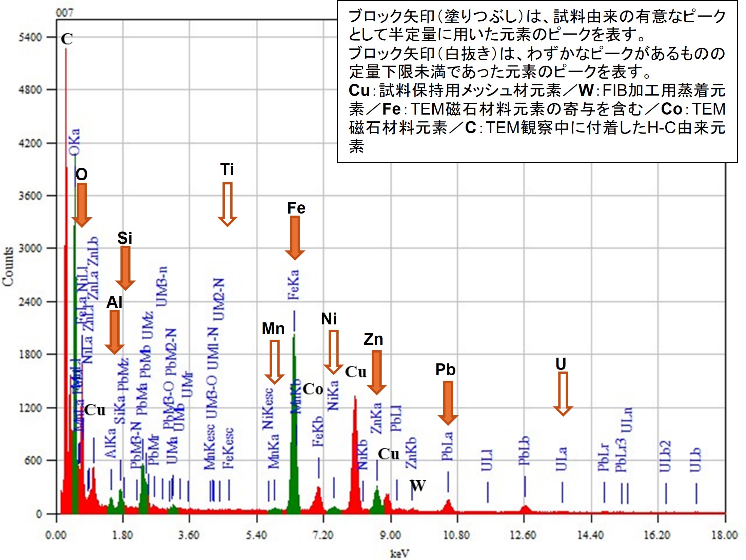Viewport: 746px width, 560px height.
Task: Select the bold Ti element label
Action: click(227, 169)
